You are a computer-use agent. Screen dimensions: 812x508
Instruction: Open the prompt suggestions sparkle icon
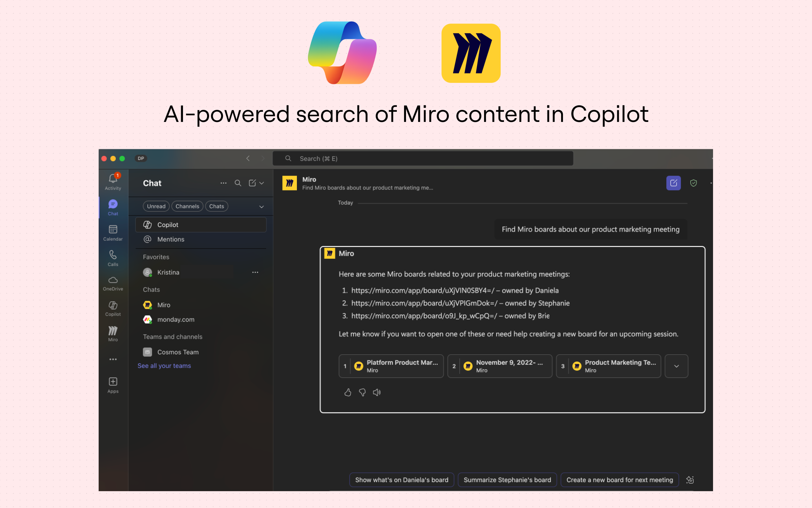point(690,480)
